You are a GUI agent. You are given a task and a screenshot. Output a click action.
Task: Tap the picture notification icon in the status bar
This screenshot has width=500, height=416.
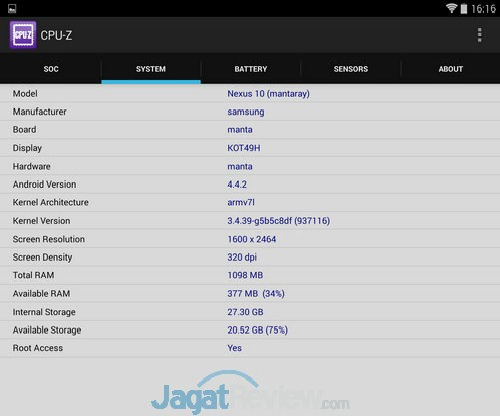pyautogui.click(x=12, y=9)
